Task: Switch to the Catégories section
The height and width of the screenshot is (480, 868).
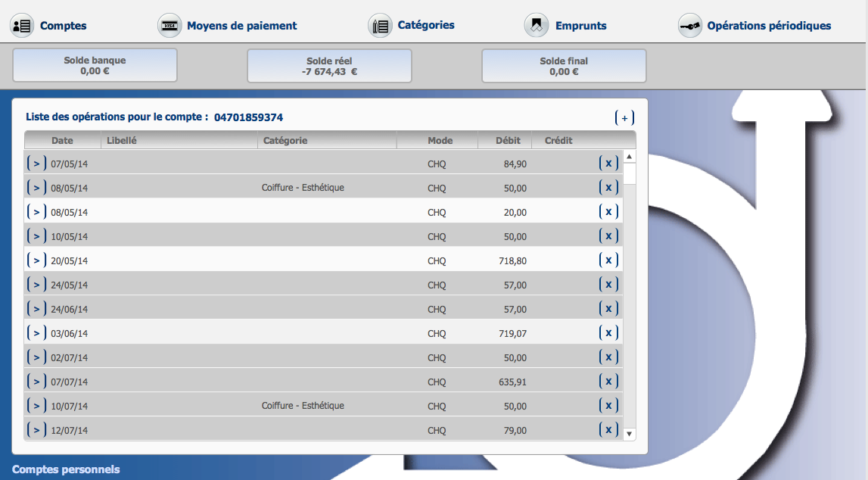Action: (x=426, y=25)
